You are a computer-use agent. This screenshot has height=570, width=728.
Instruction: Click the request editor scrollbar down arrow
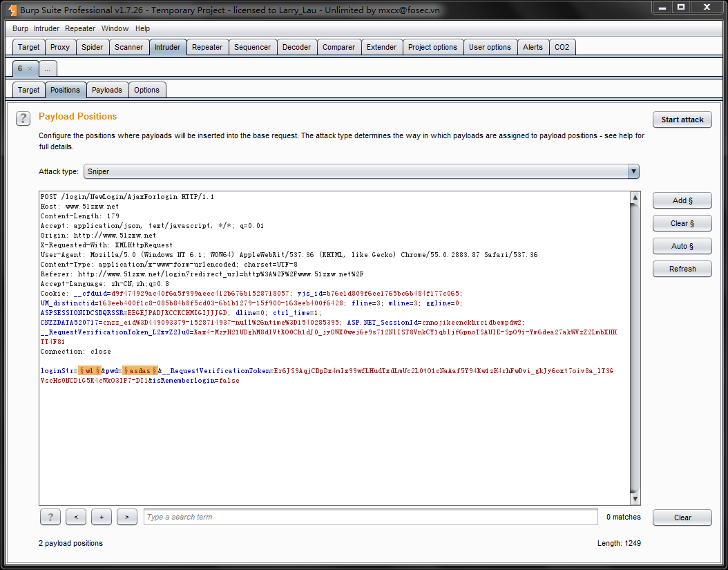(x=635, y=499)
